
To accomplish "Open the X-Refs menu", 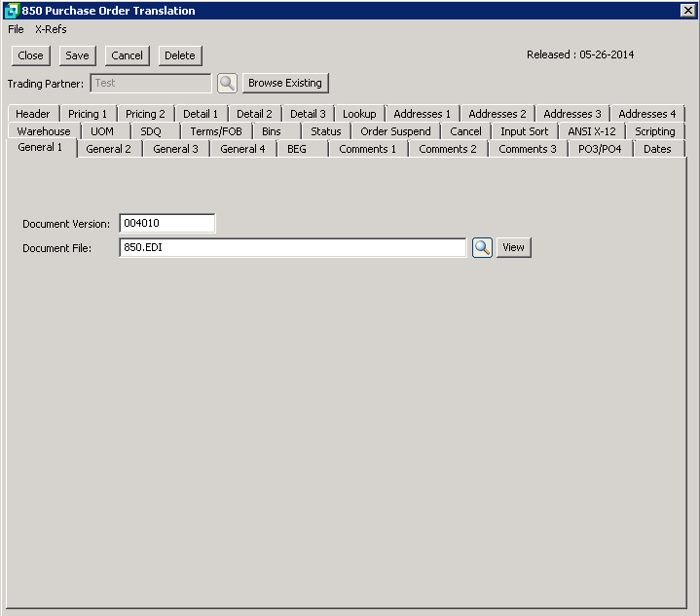I will pos(51,29).
